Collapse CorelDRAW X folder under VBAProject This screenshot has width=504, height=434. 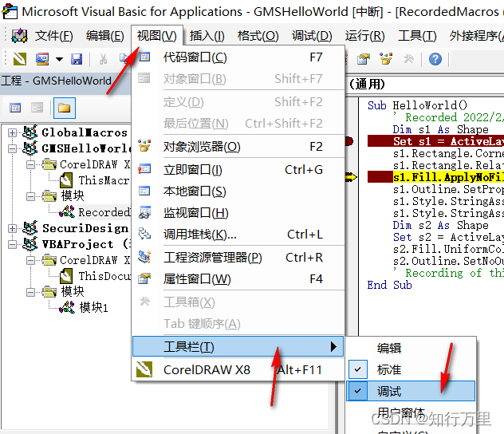tap(30, 260)
